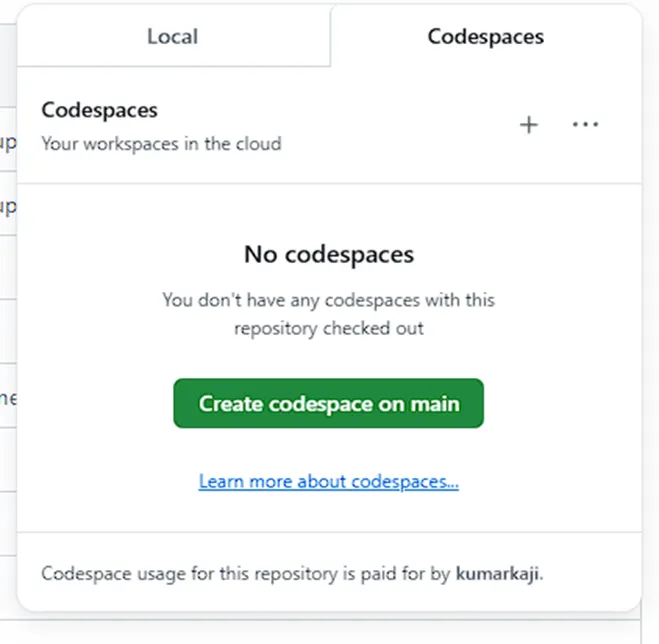Click the page area below the popup
Screen dimensions: 659x644
(319, 632)
